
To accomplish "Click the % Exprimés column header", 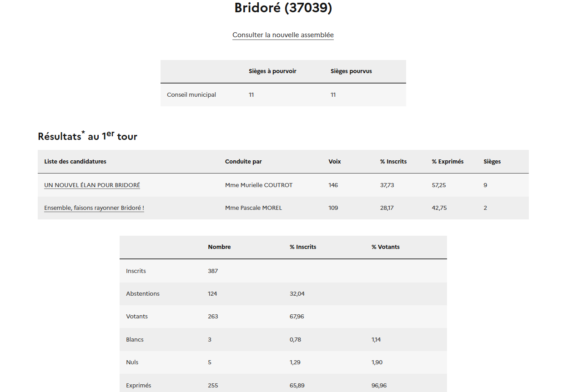I will pyautogui.click(x=447, y=162).
